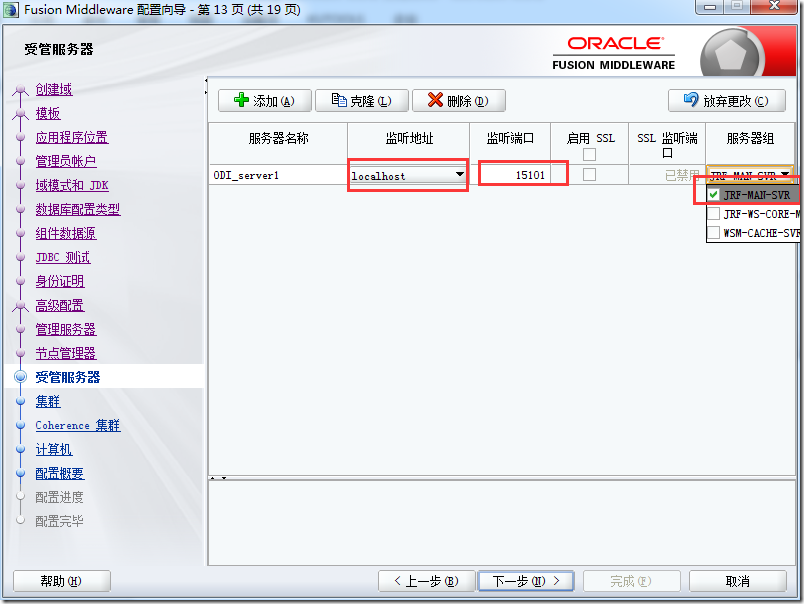Open the 服务器组 dropdown arrow for ODI_server1
Image resolution: width=804 pixels, height=604 pixels.
click(785, 175)
